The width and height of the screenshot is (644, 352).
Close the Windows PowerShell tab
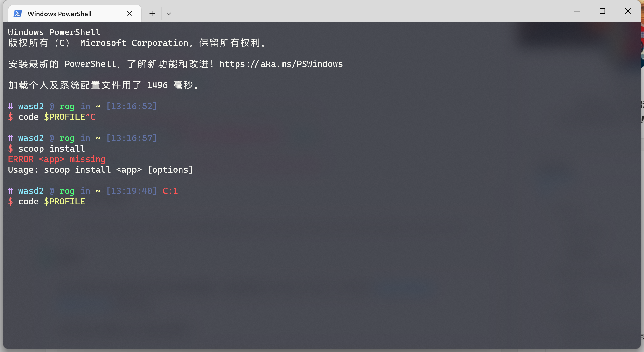(x=129, y=14)
